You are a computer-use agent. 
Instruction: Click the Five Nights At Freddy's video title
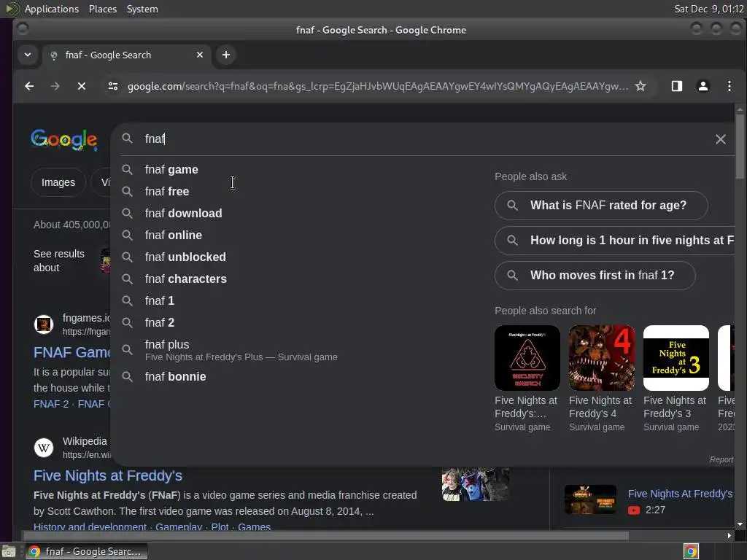pyautogui.click(x=681, y=494)
